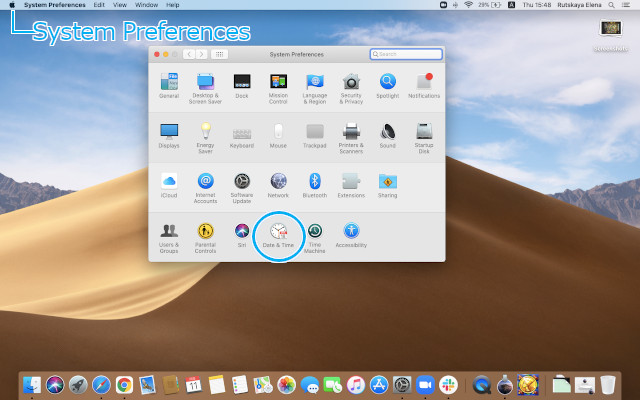Open Spotlight search in menu bar
This screenshot has height=400, width=640.
click(611, 5)
